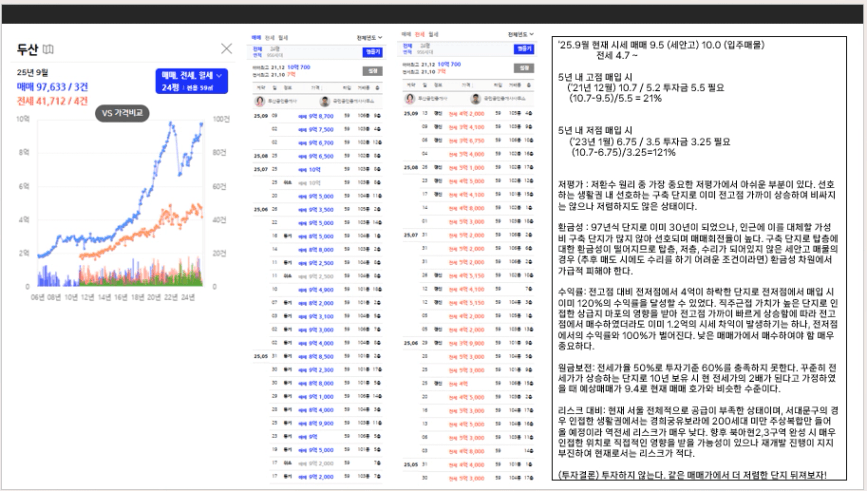Expand the blue 매매, 전세, 월세 24평 dropdown
Screen dimensions: 867x491
click(x=192, y=81)
